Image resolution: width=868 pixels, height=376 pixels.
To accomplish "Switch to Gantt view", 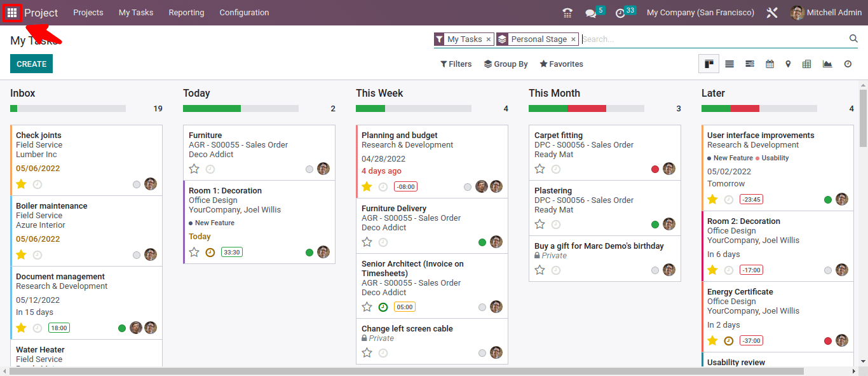I will 750,64.
